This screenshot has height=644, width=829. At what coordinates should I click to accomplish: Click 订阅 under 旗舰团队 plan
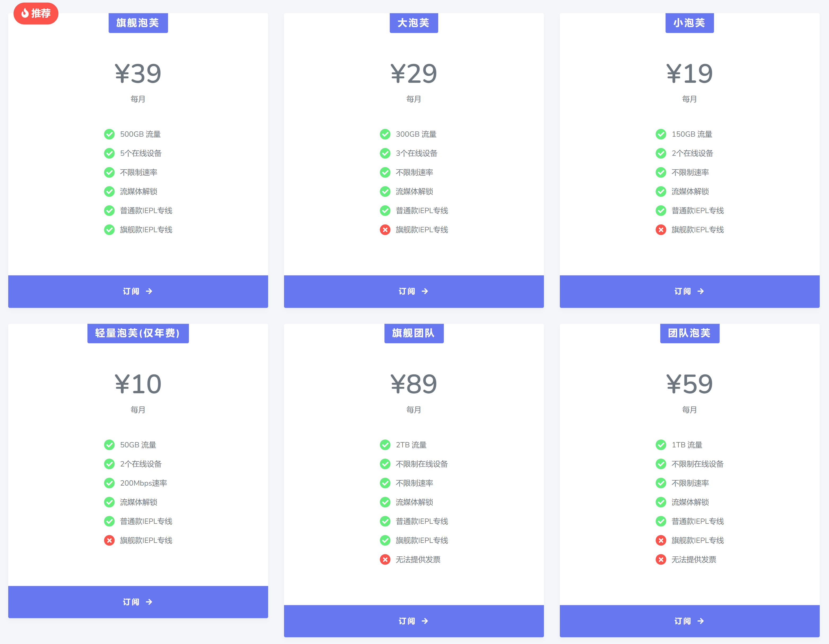[x=413, y=621]
